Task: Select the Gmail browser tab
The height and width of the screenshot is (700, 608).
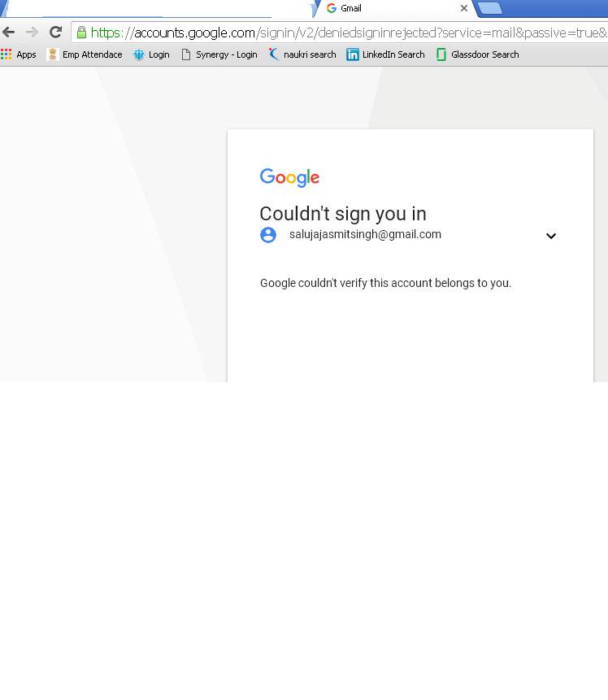Action: click(x=395, y=8)
